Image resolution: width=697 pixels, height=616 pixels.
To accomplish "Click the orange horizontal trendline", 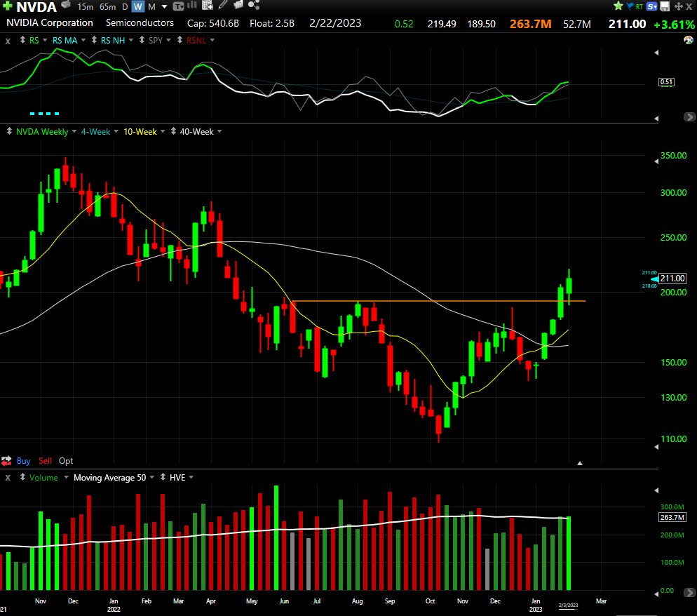I will pos(438,301).
